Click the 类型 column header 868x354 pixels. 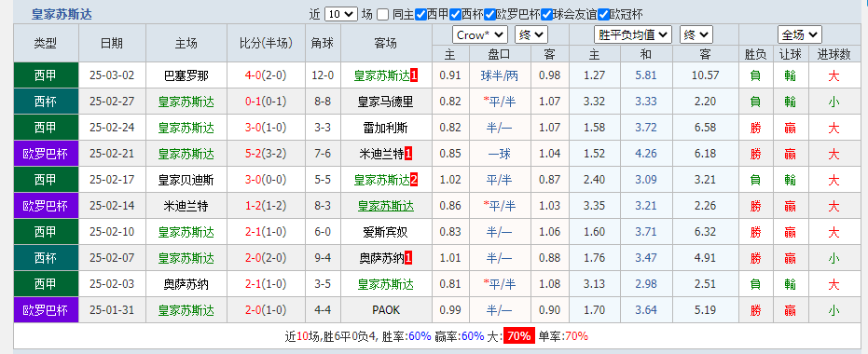(x=46, y=44)
